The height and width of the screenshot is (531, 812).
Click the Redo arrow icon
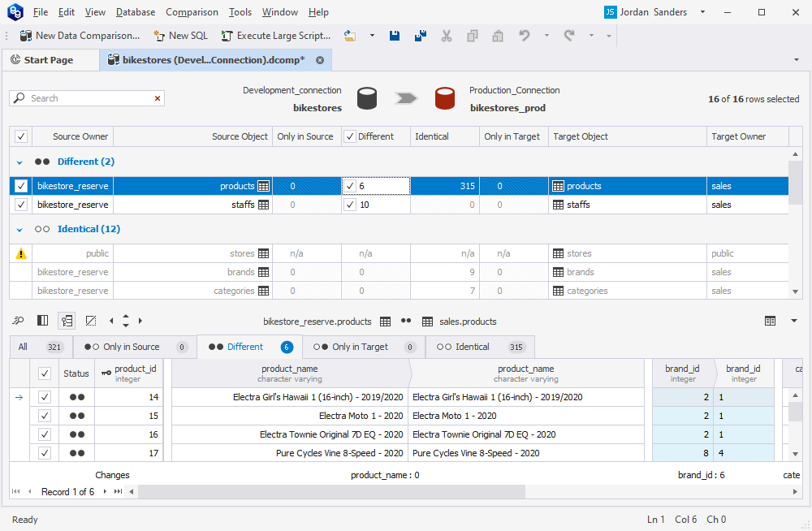click(x=569, y=36)
